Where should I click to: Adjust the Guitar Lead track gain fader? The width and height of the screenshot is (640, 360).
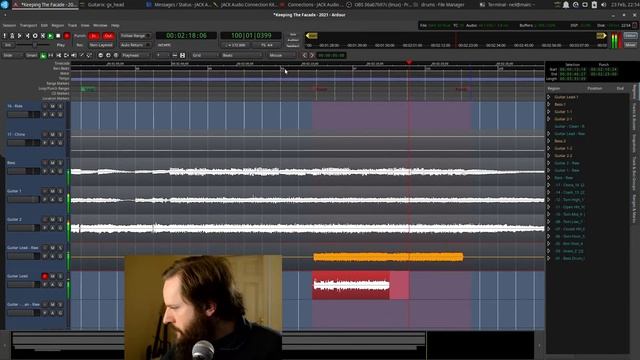[23, 284]
